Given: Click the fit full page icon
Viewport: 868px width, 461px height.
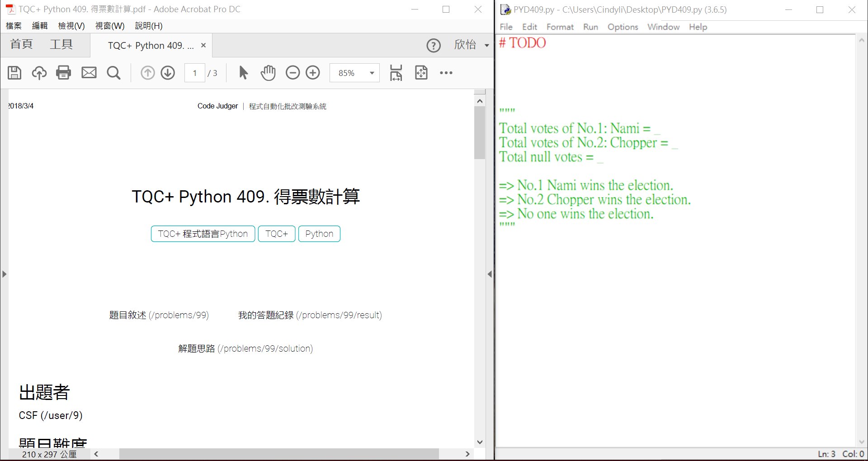Looking at the screenshot, I should (x=421, y=73).
